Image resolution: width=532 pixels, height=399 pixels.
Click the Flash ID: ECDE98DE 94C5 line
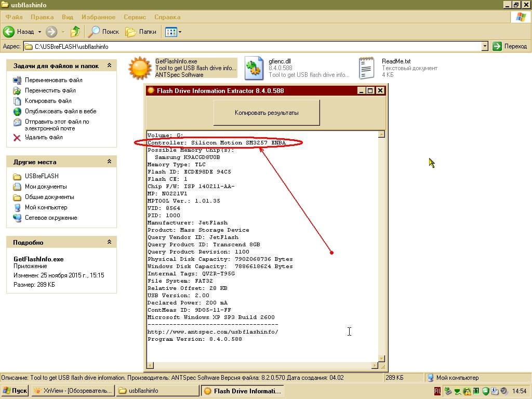click(189, 172)
